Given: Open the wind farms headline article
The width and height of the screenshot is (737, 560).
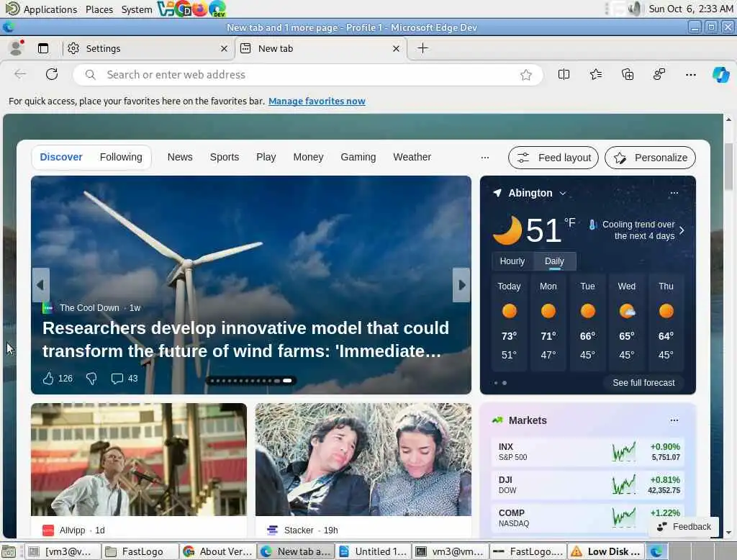Looking at the screenshot, I should click(246, 340).
